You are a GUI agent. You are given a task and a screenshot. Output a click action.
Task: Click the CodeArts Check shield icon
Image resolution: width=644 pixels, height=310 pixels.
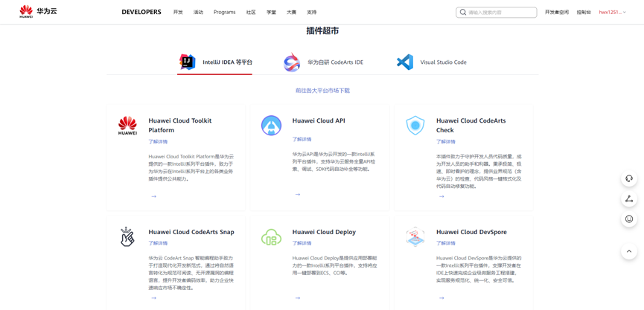415,126
